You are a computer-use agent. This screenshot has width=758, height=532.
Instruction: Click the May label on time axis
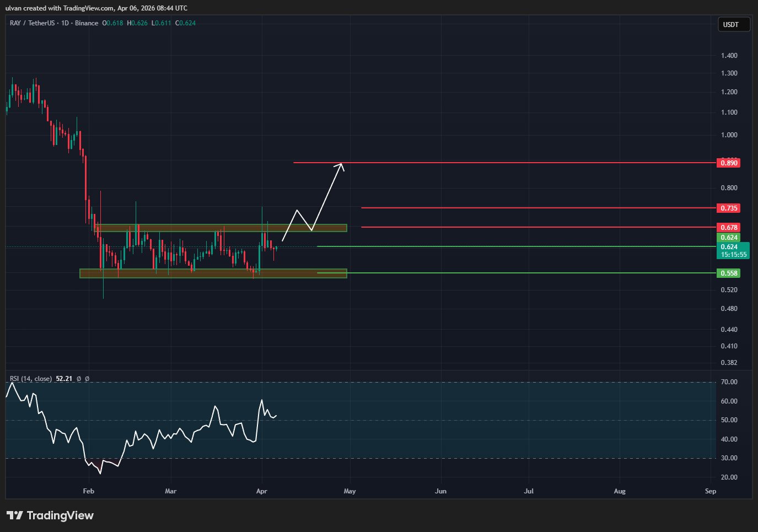point(350,491)
